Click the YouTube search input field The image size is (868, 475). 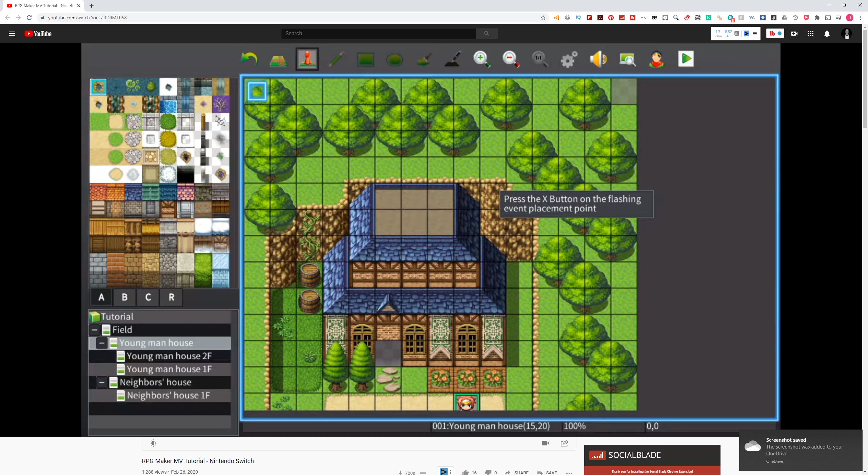[378, 33]
